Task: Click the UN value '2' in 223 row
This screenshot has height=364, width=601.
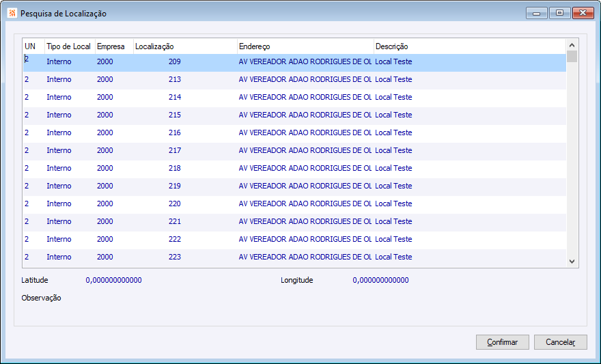Action: coord(27,257)
